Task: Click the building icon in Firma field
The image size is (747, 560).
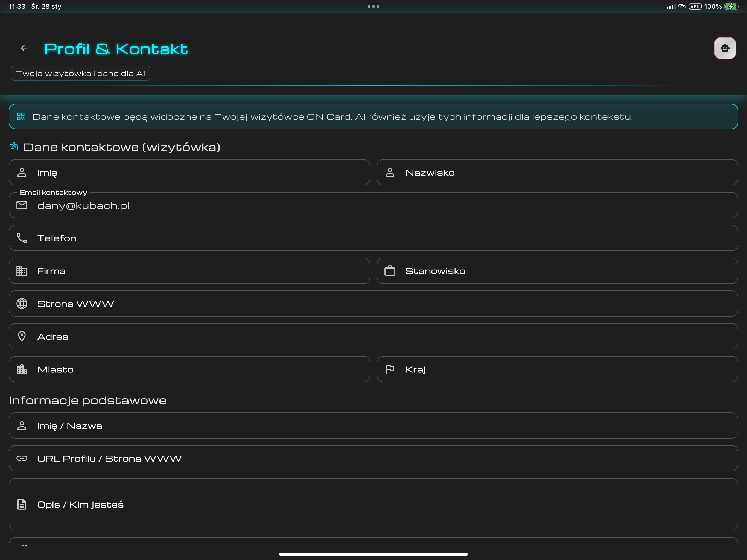Action: point(22,270)
